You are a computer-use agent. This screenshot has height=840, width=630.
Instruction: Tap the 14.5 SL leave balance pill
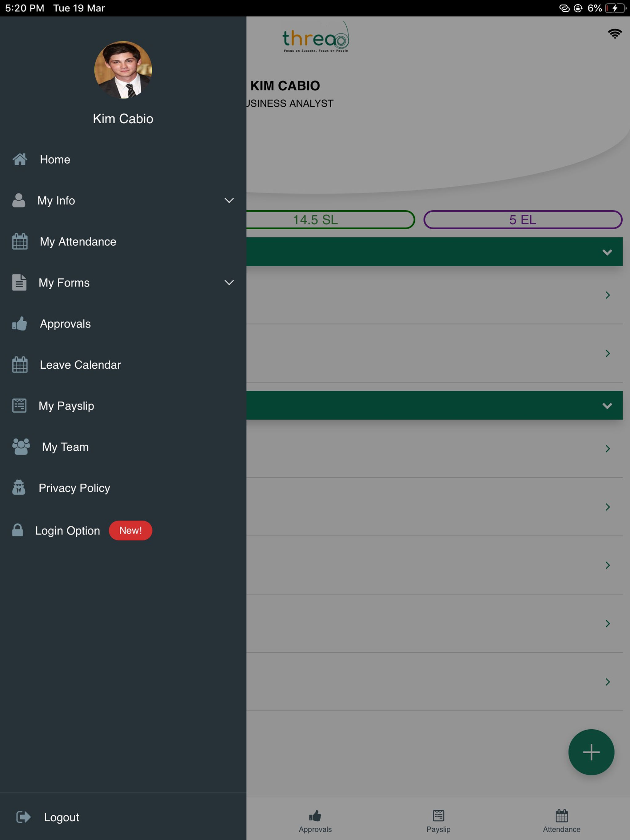tap(330, 220)
